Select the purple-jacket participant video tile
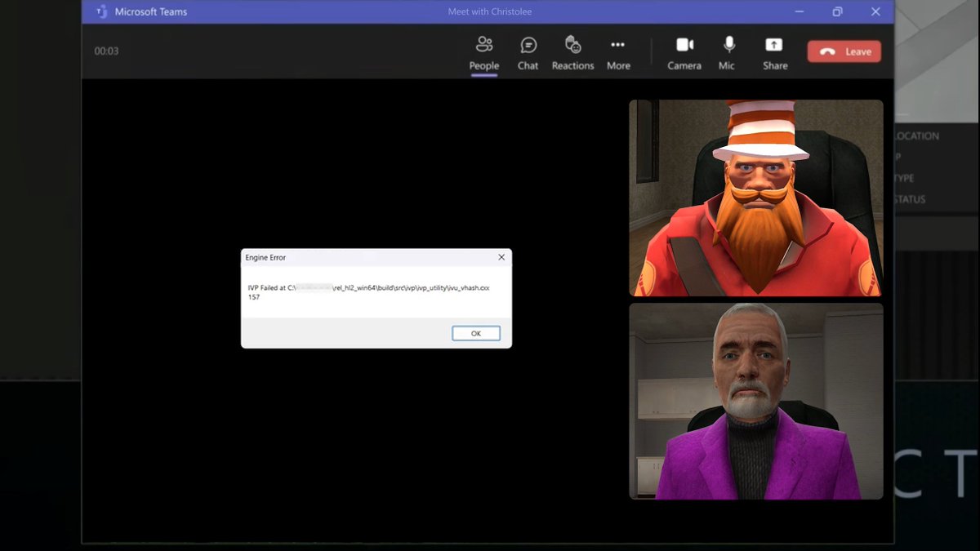980x551 pixels. 756,401
